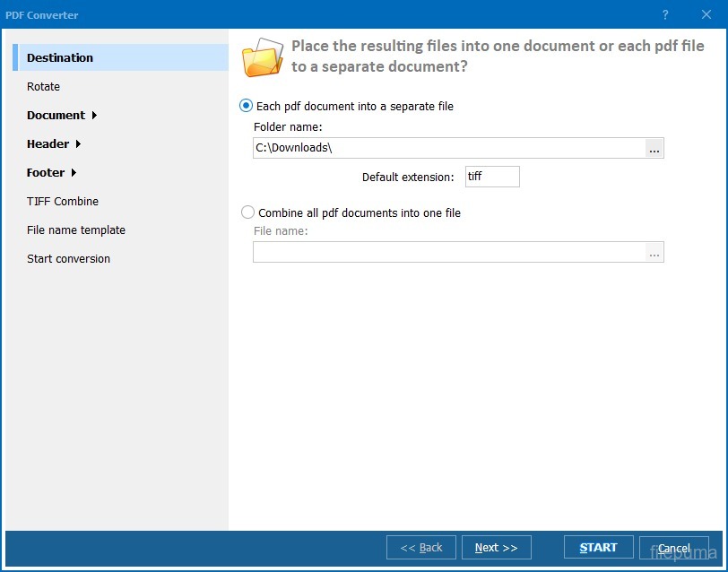Expand the Document section arrow
This screenshot has width=728, height=572.
[94, 116]
